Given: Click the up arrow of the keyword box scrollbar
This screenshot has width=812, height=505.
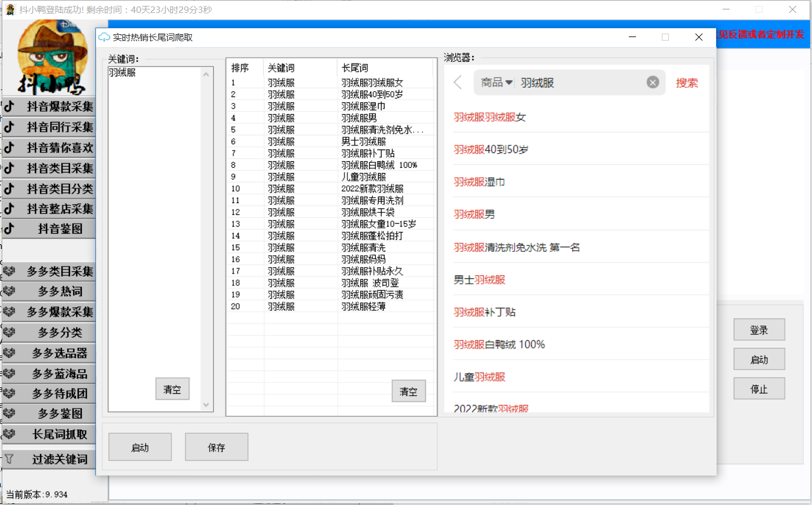Looking at the screenshot, I should (x=206, y=74).
